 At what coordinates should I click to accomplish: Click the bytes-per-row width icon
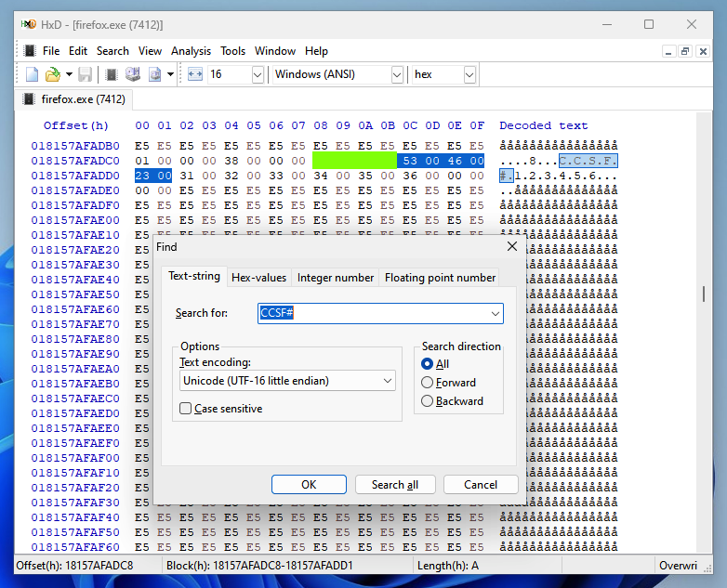click(x=194, y=74)
